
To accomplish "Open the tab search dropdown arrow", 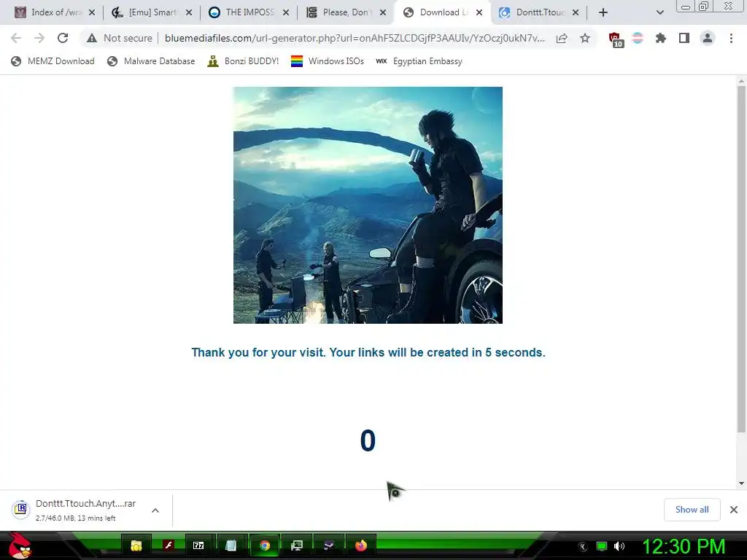I will 659,13.
